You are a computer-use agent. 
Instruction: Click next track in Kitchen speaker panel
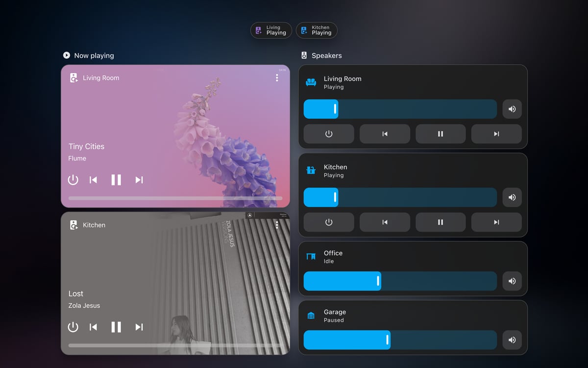click(496, 222)
